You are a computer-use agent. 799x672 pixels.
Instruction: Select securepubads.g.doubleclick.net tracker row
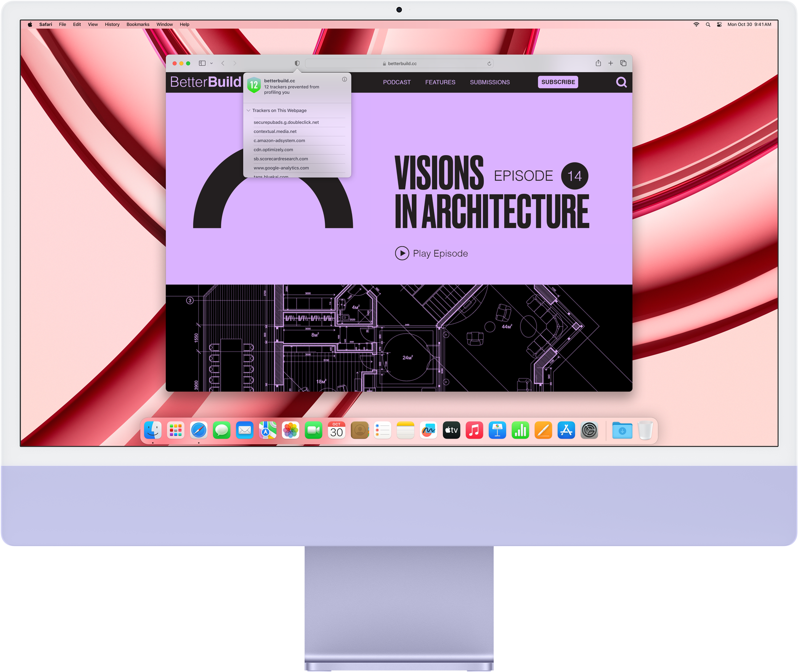(299, 122)
